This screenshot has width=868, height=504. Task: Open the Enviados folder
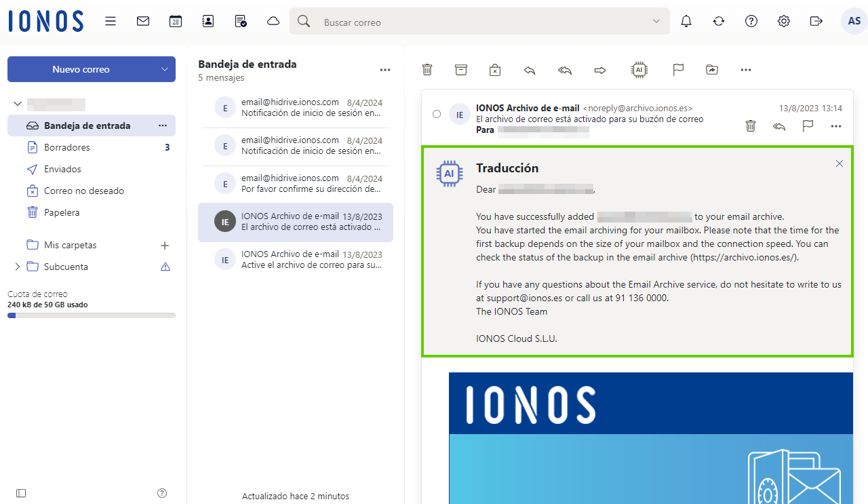coord(92,169)
